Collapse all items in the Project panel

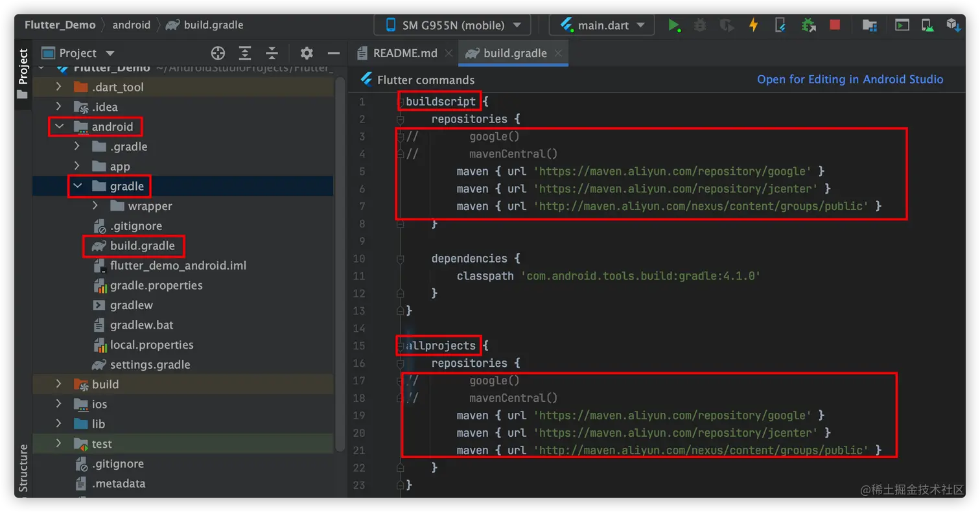click(272, 53)
